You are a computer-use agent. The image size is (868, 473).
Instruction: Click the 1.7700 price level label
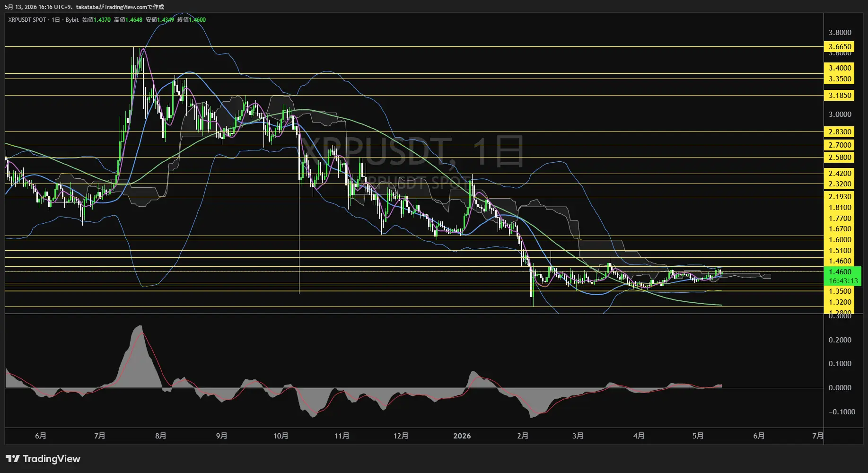840,219
